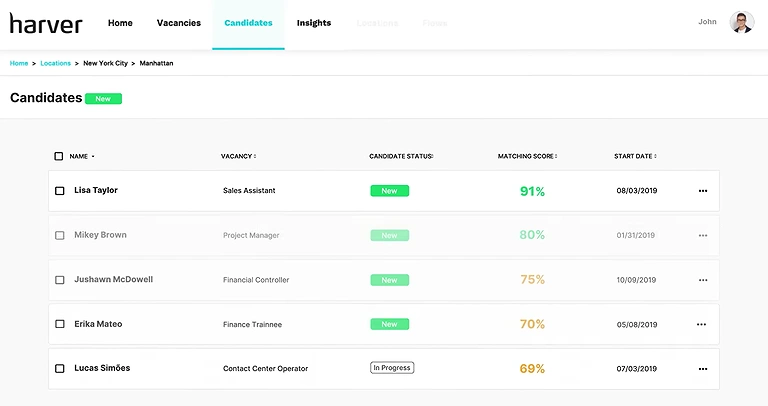The height and width of the screenshot is (406, 768).
Task: Select the Jushawn McDowell checkbox
Action: [60, 280]
